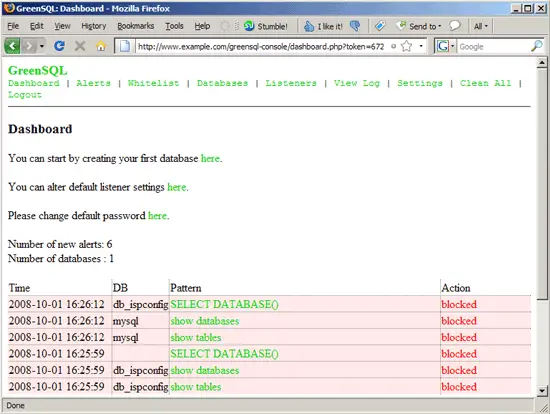
Task: Open the Google search engine selector
Action: (445, 46)
